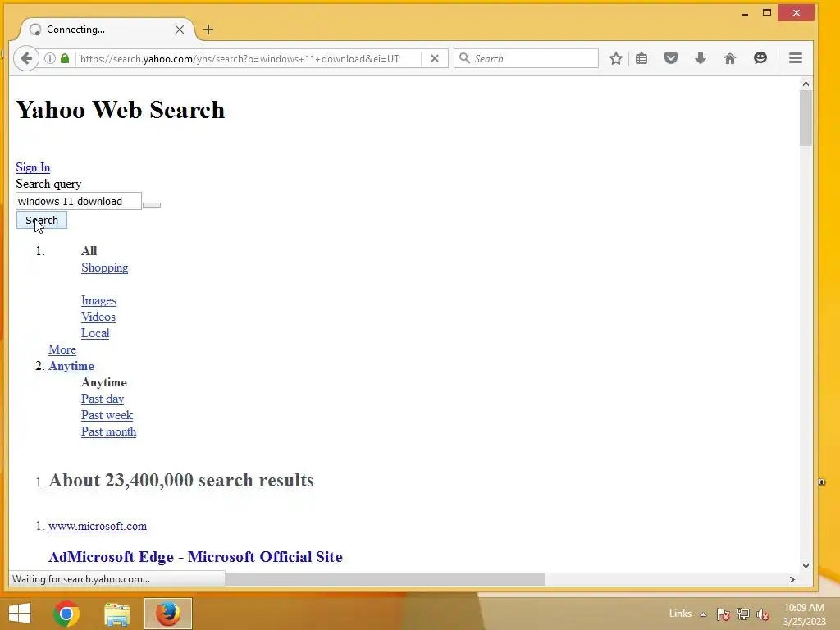Viewport: 840px width, 630px height.
Task: Click the horizontal scrollbar thumb
Action: pyautogui.click(x=385, y=579)
